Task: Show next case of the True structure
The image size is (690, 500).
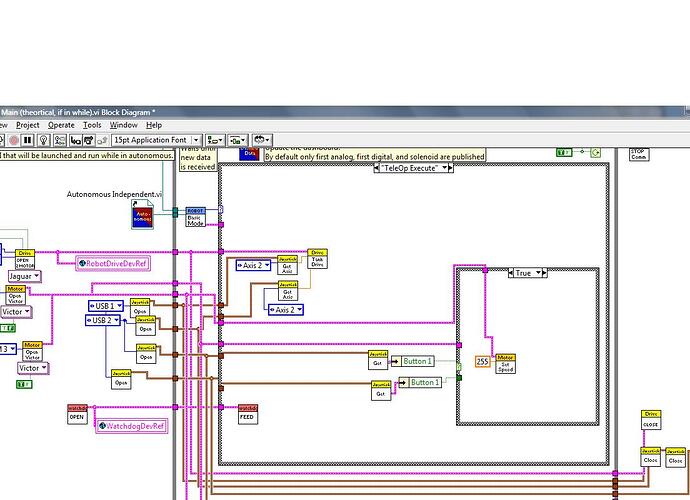Action: point(544,273)
